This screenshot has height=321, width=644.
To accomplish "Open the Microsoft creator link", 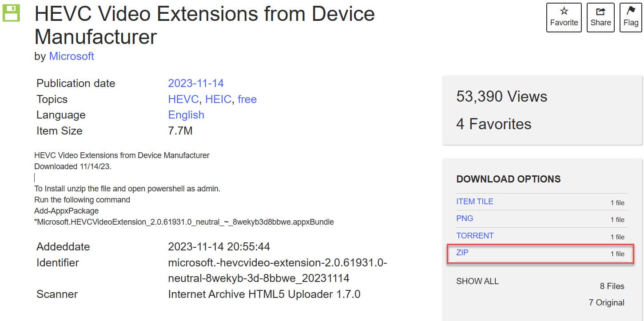I will click(x=72, y=56).
